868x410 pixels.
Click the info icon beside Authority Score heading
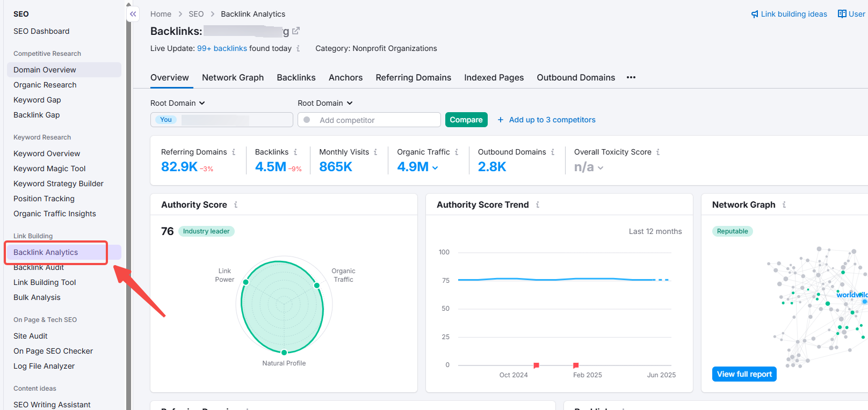pyautogui.click(x=236, y=205)
